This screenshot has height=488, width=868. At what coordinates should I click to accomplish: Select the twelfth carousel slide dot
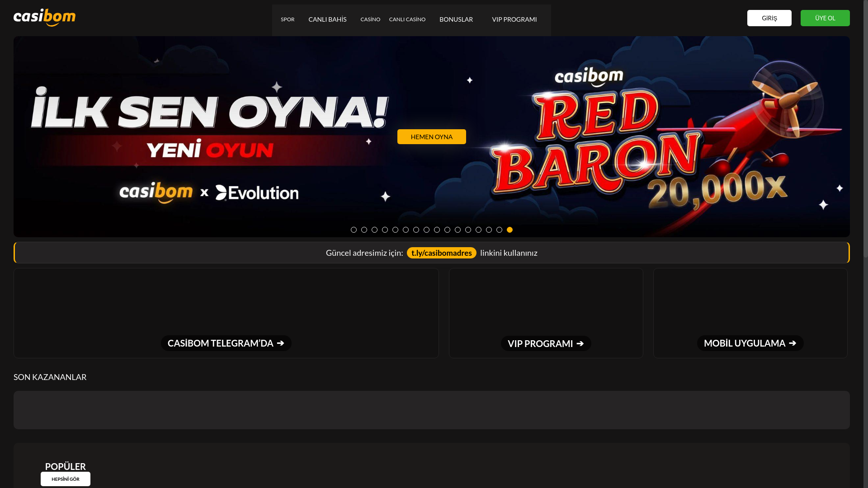click(468, 230)
